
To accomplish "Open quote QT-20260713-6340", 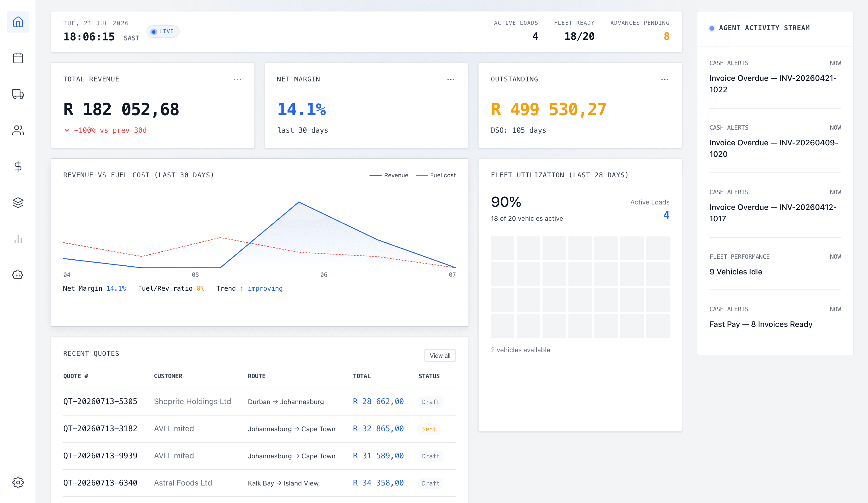I will pyautogui.click(x=100, y=483).
